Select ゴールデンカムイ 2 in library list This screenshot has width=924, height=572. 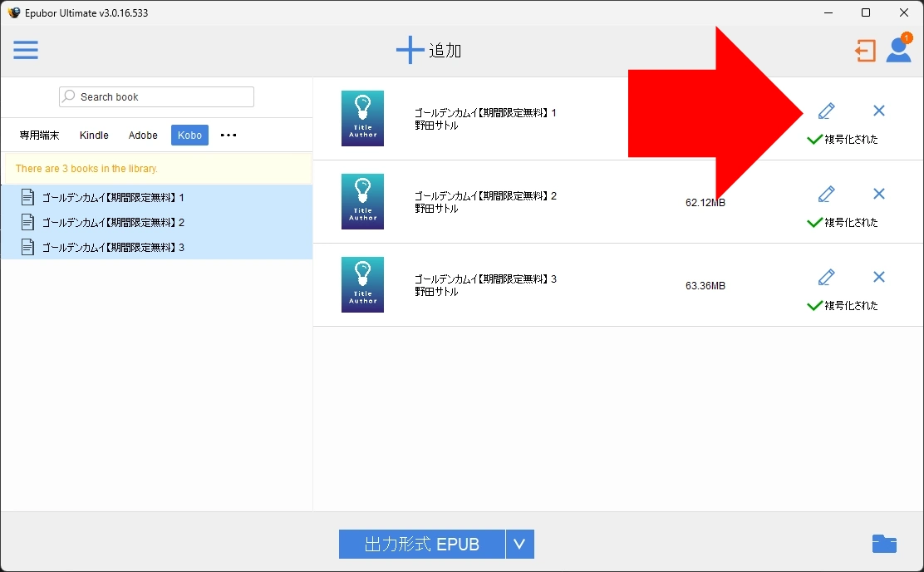point(113,223)
